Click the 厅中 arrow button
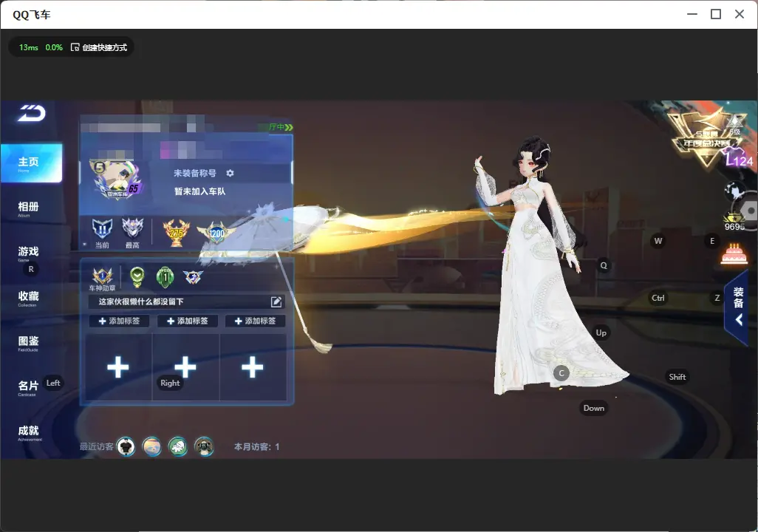 (281, 127)
